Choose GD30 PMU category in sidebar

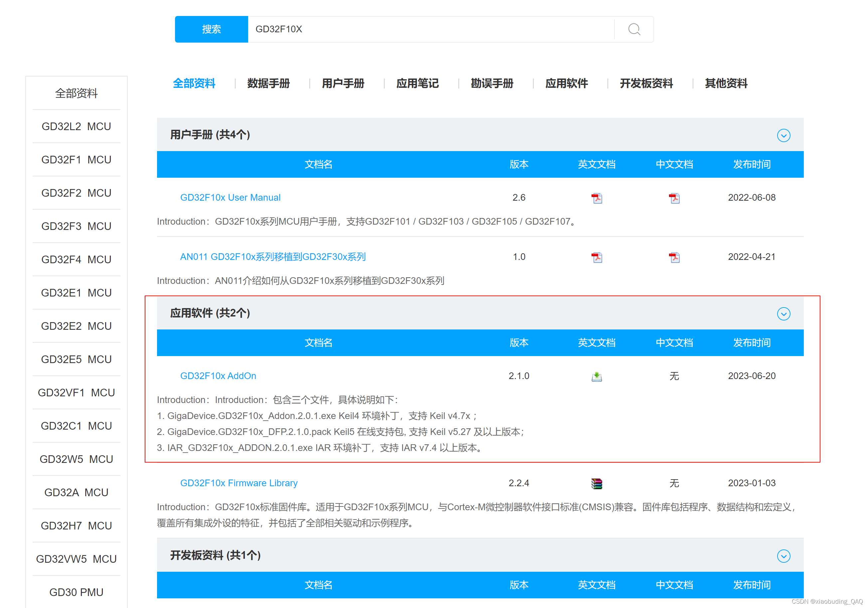[x=77, y=592]
